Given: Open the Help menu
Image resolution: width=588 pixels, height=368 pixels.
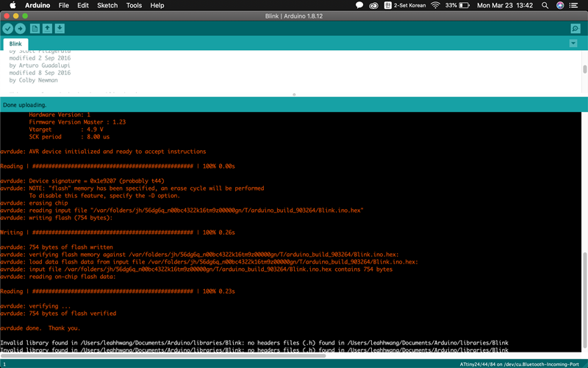Looking at the screenshot, I should [x=157, y=5].
